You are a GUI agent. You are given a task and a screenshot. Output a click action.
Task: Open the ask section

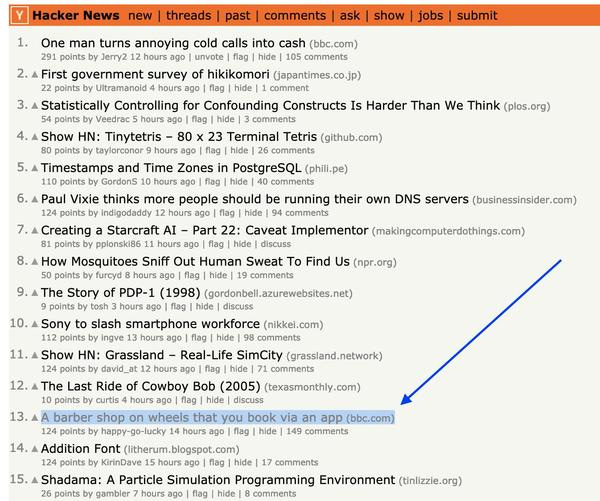349,16
